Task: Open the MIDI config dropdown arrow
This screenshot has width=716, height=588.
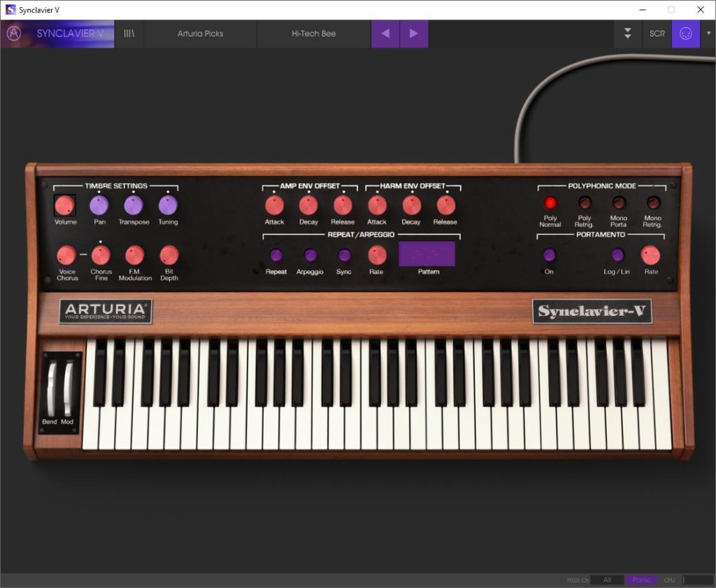Action: 709,34
